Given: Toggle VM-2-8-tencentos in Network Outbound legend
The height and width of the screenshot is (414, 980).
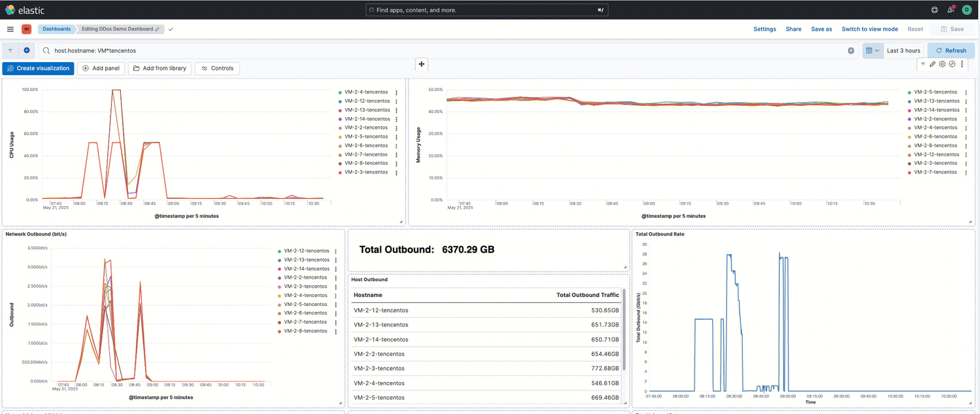Looking at the screenshot, I should (x=305, y=331).
